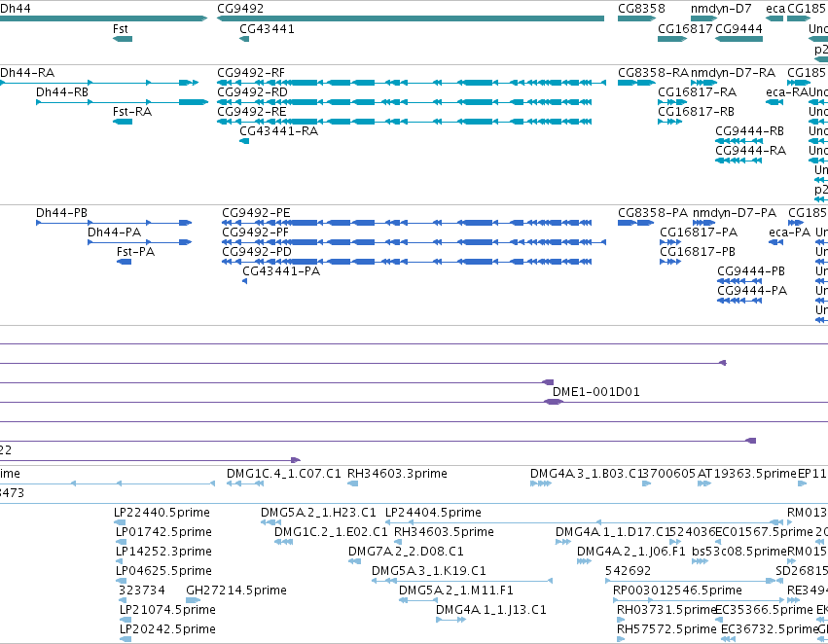
Task: Select the 'CG8358-PA' protein label
Action: coord(653,213)
